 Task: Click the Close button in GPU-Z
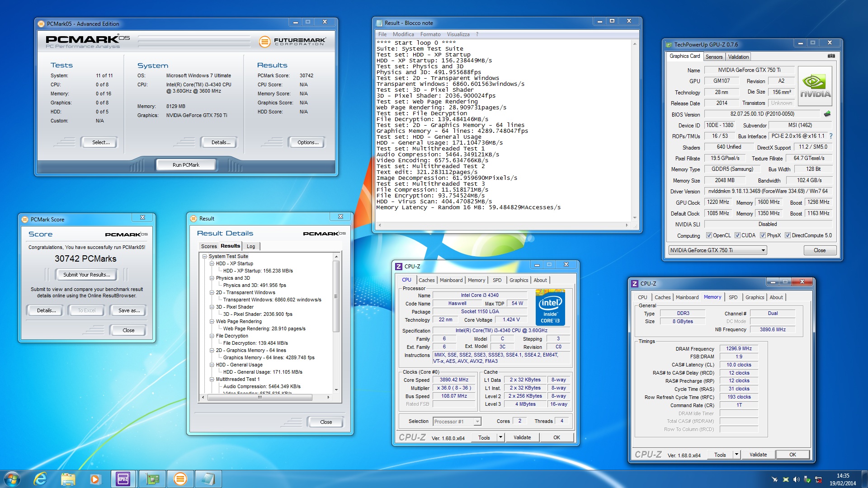coord(820,250)
